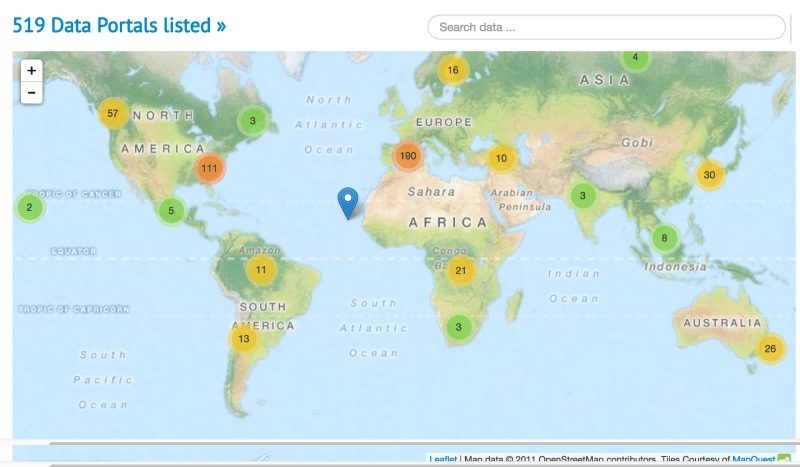Open the 519 Data Portals listed link
The width and height of the screenshot is (800, 467).
click(x=119, y=25)
